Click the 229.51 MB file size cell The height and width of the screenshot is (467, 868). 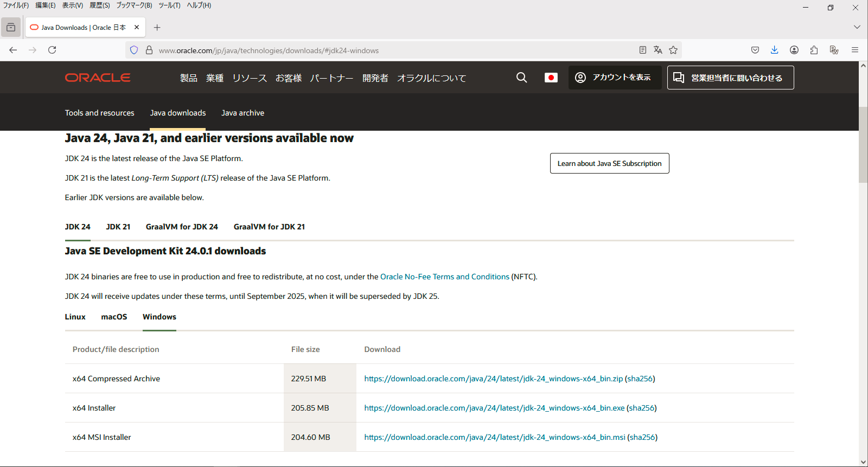pyautogui.click(x=320, y=379)
